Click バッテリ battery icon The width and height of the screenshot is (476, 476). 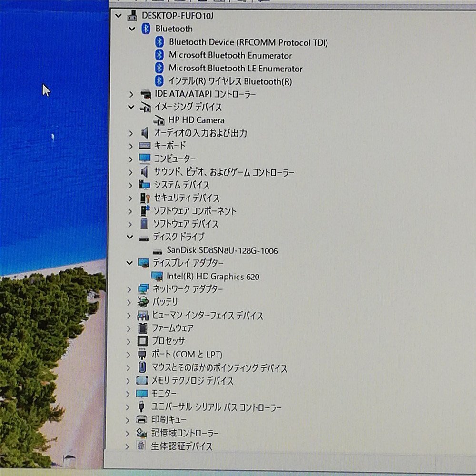coord(143,302)
